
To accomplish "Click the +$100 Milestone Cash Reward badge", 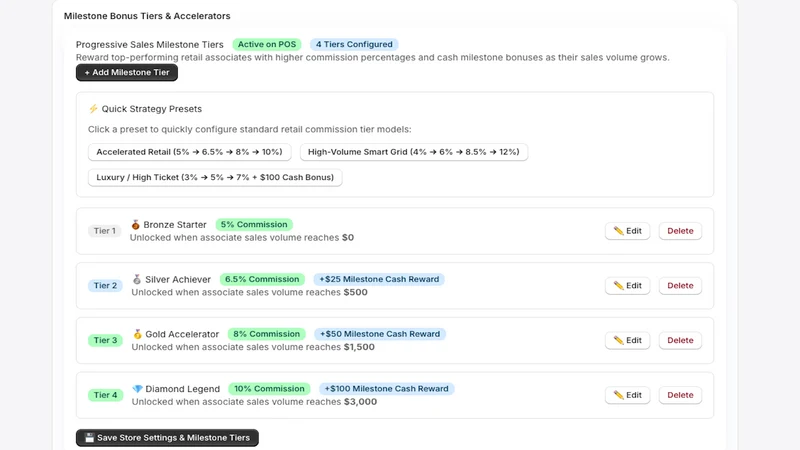I will [386, 389].
